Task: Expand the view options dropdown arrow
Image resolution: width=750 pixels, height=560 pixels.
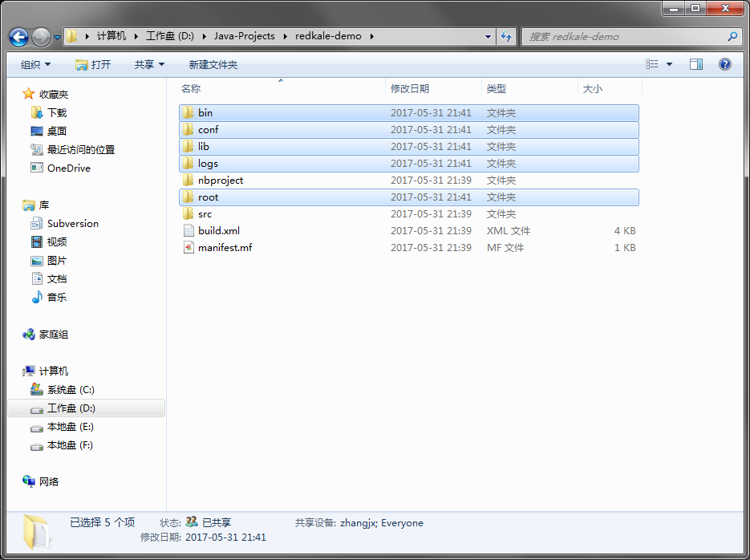Action: 669,64
